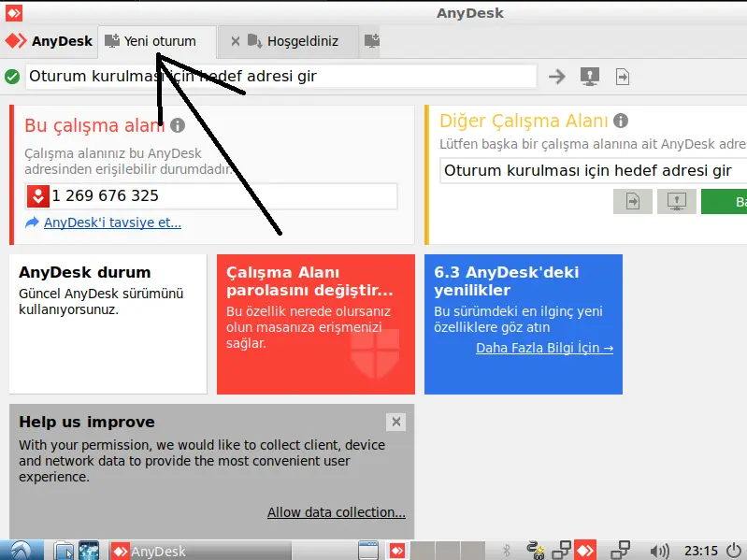Focus the top target address input field

(x=280, y=76)
